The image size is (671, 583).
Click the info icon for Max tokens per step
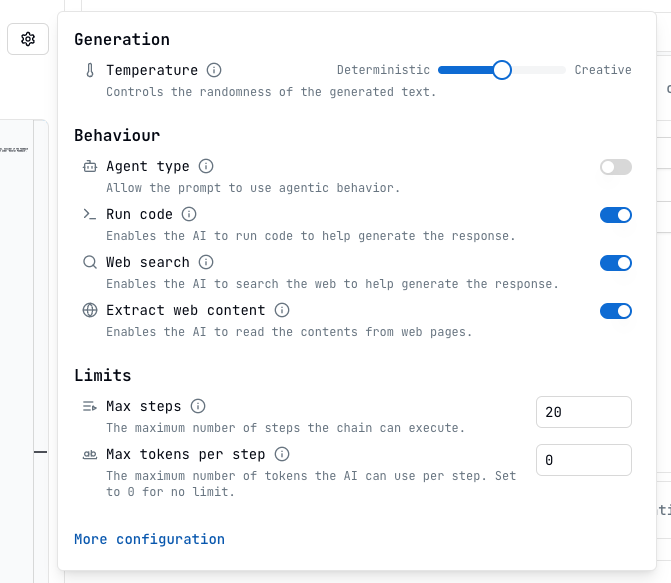click(x=282, y=454)
